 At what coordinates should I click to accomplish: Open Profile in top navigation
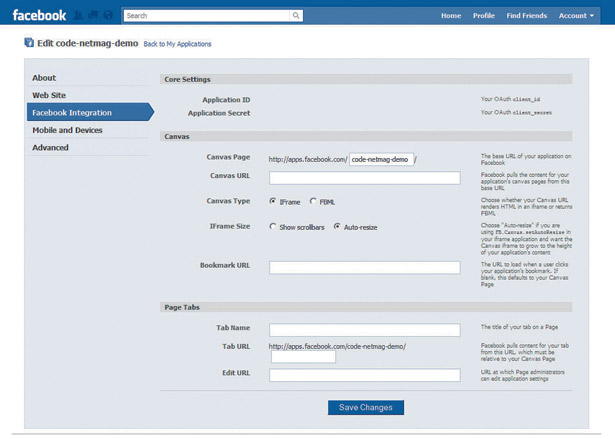click(484, 16)
